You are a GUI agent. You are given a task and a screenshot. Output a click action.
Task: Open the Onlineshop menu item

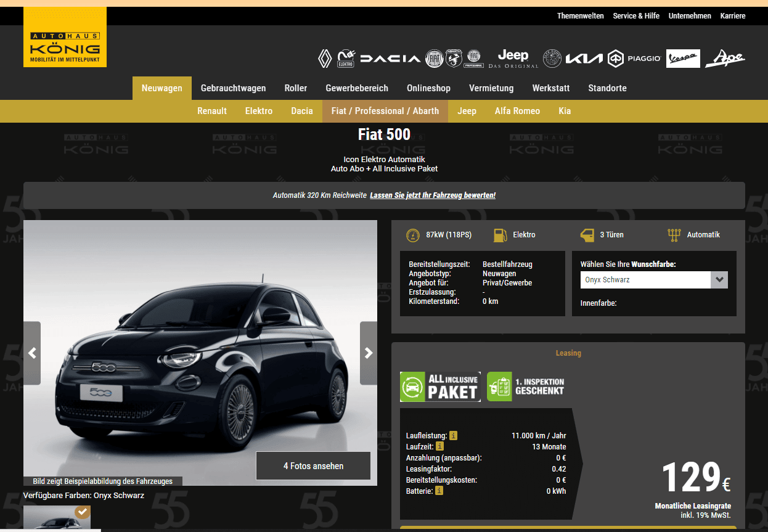(428, 88)
